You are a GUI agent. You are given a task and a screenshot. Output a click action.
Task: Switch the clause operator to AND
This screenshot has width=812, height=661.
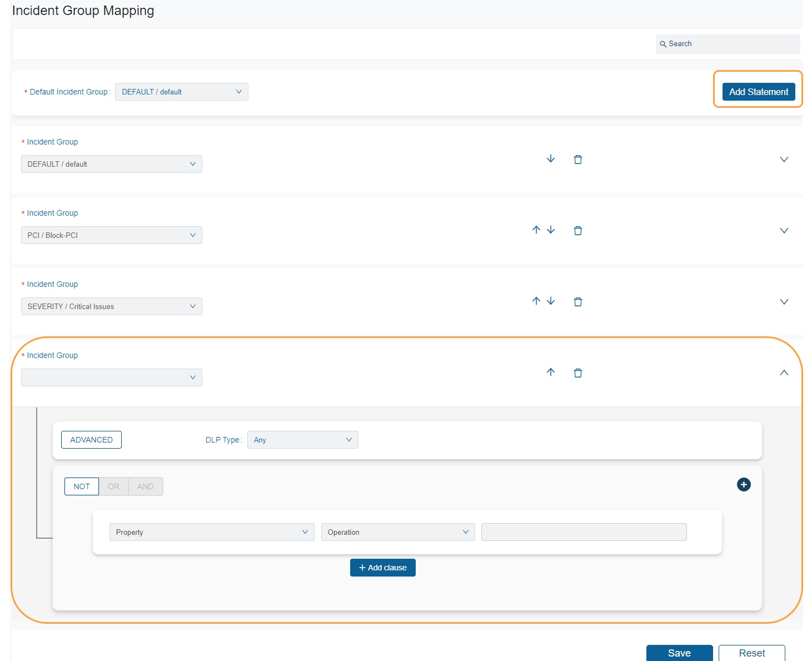click(145, 486)
